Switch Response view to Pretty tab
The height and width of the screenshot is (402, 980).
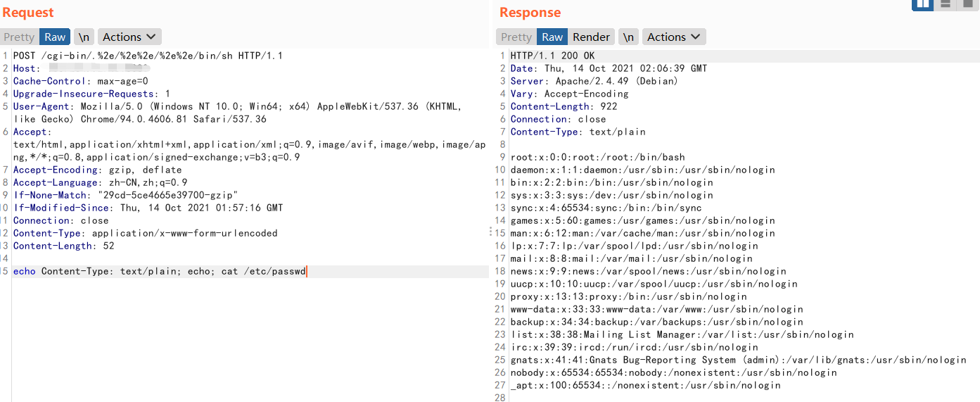tap(516, 37)
